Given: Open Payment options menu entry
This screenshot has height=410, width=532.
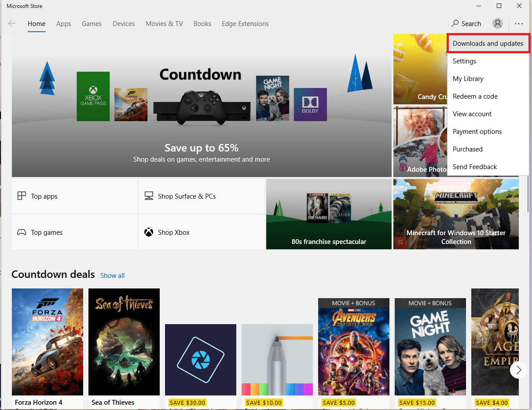Looking at the screenshot, I should (488, 132).
